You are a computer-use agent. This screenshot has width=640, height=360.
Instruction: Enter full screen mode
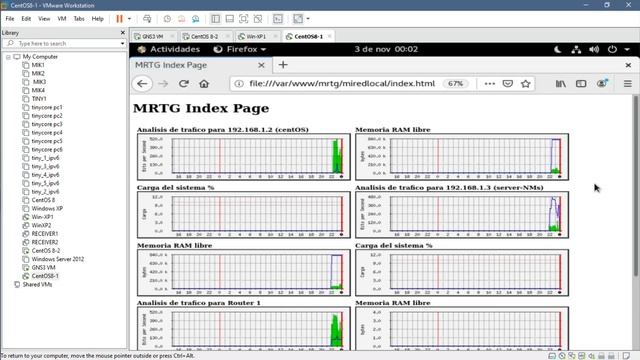pos(244,19)
